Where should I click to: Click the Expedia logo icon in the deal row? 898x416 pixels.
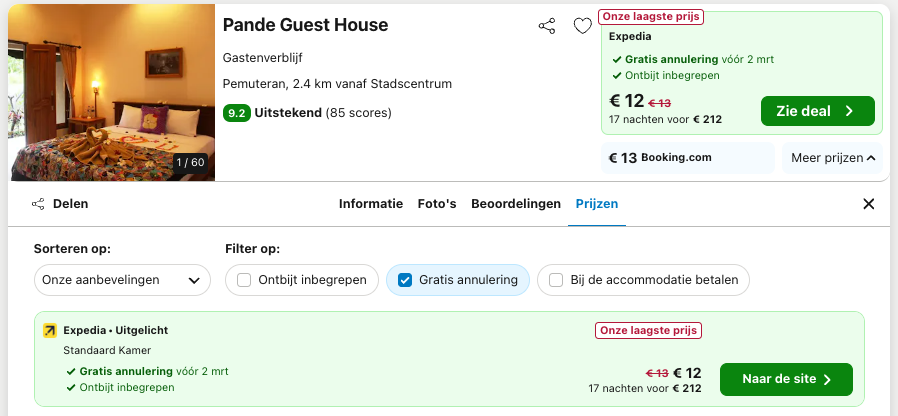coord(50,331)
